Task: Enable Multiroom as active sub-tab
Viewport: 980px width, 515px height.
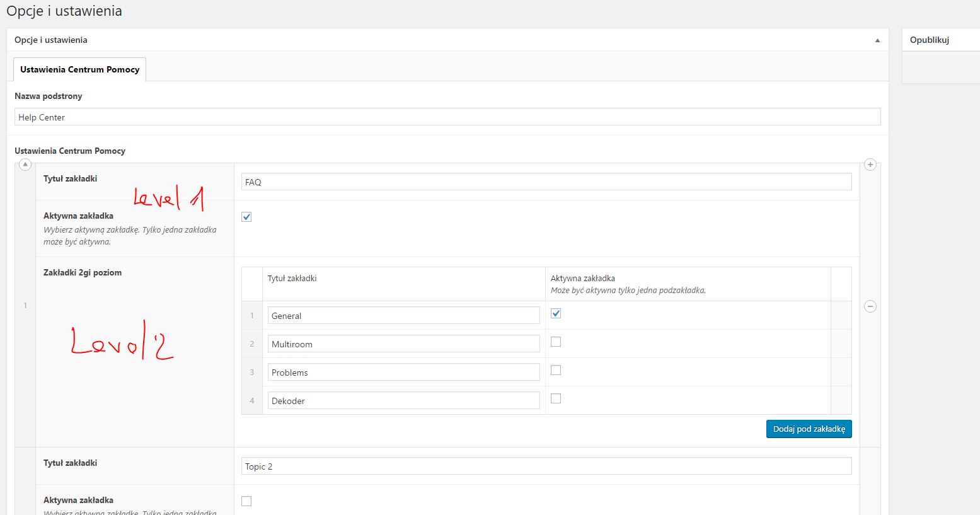Action: 555,342
